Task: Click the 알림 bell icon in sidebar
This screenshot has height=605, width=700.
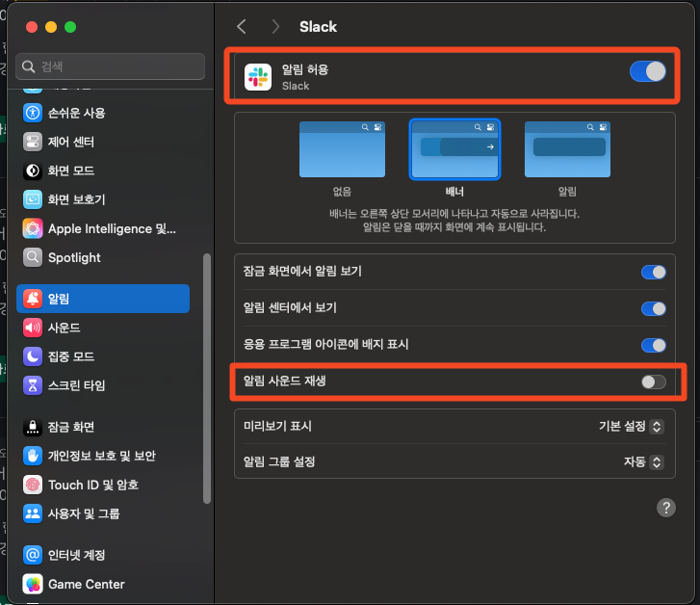Action: point(33,299)
